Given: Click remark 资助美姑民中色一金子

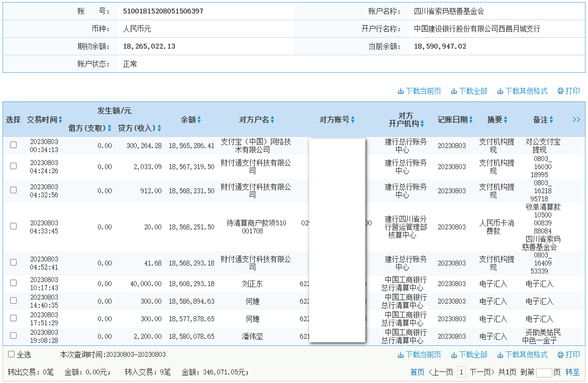Looking at the screenshot, I should pos(541,337).
